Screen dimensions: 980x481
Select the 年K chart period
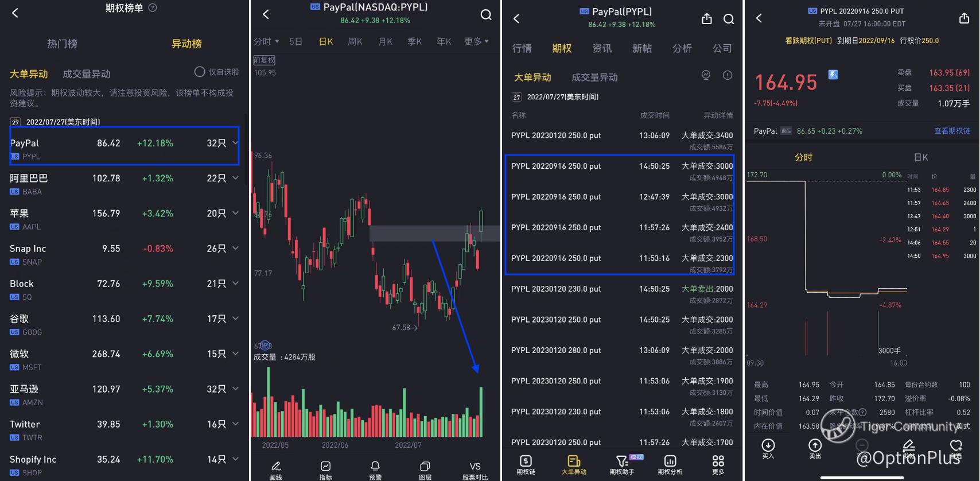click(x=444, y=41)
